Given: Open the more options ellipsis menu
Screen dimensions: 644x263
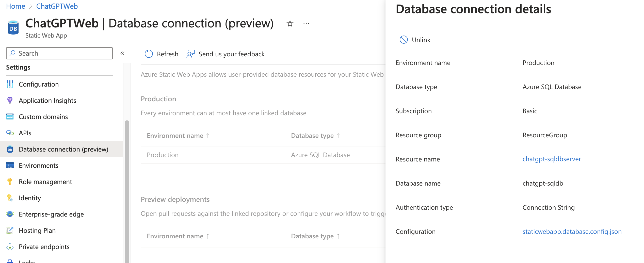Looking at the screenshot, I should tap(306, 24).
